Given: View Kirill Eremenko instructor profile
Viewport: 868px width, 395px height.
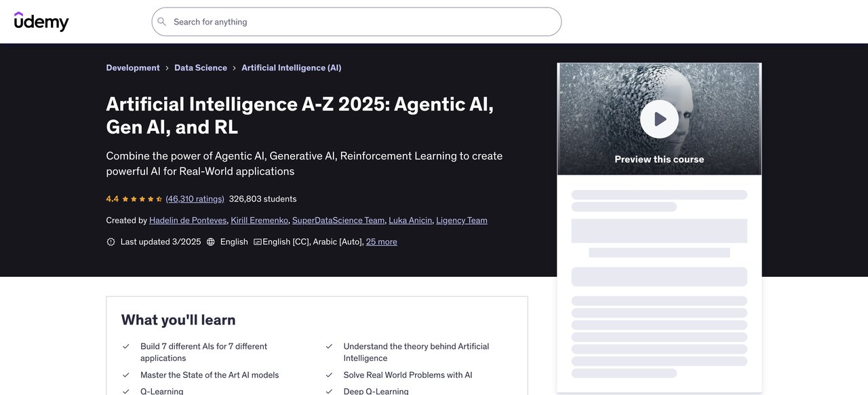Looking at the screenshot, I should coord(260,221).
